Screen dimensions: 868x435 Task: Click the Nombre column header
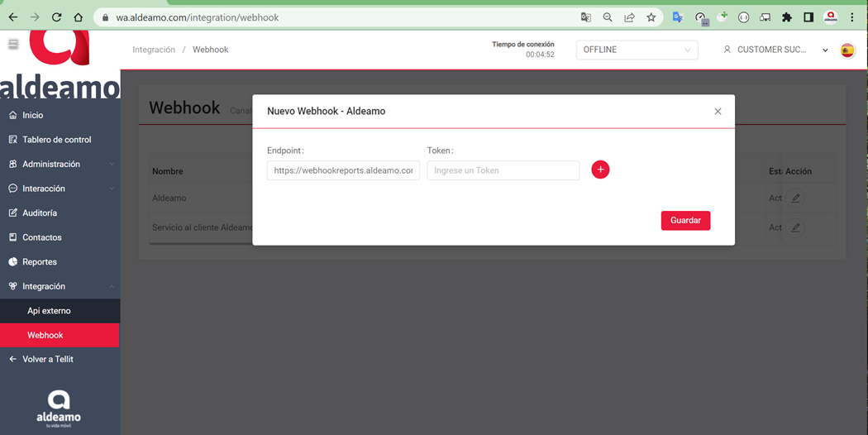[168, 171]
